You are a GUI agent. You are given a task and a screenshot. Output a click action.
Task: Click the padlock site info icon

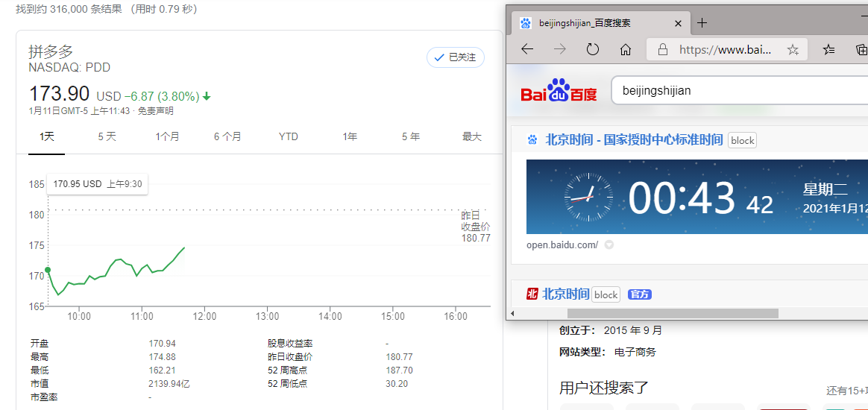point(663,50)
